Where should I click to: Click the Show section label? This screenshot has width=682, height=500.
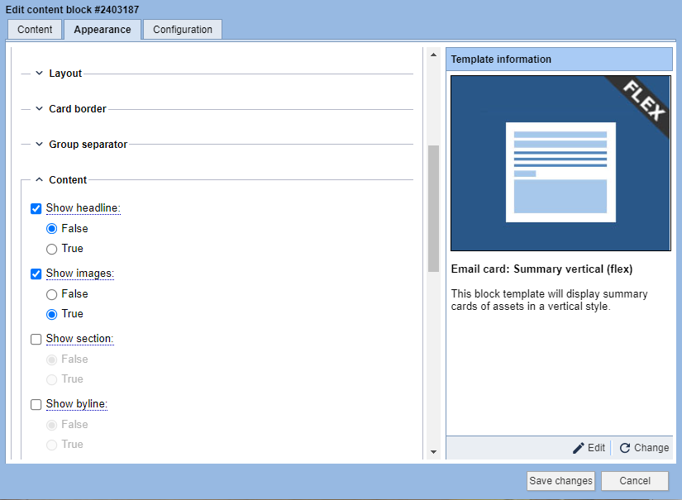80,339
